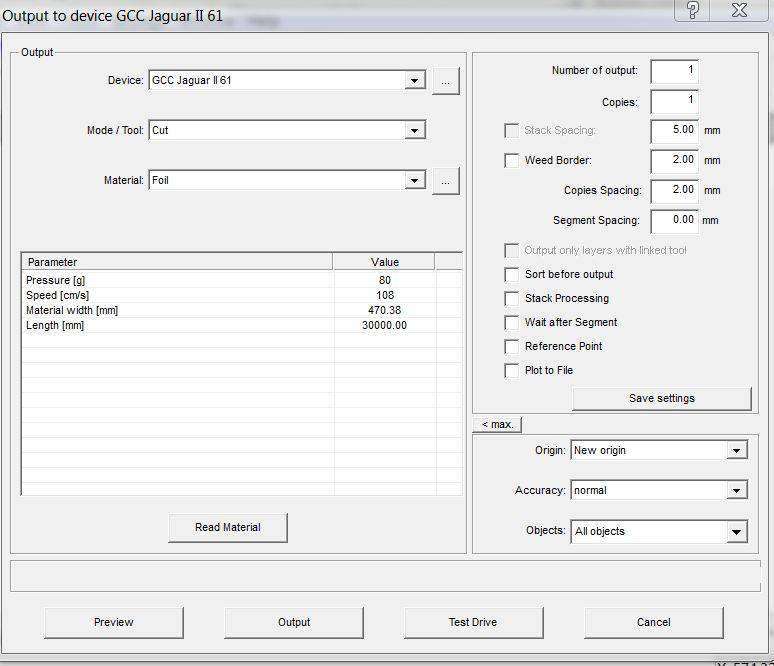The width and height of the screenshot is (774, 666).
Task: Open device settings via the ellipsis button next to Device
Action: click(x=446, y=81)
